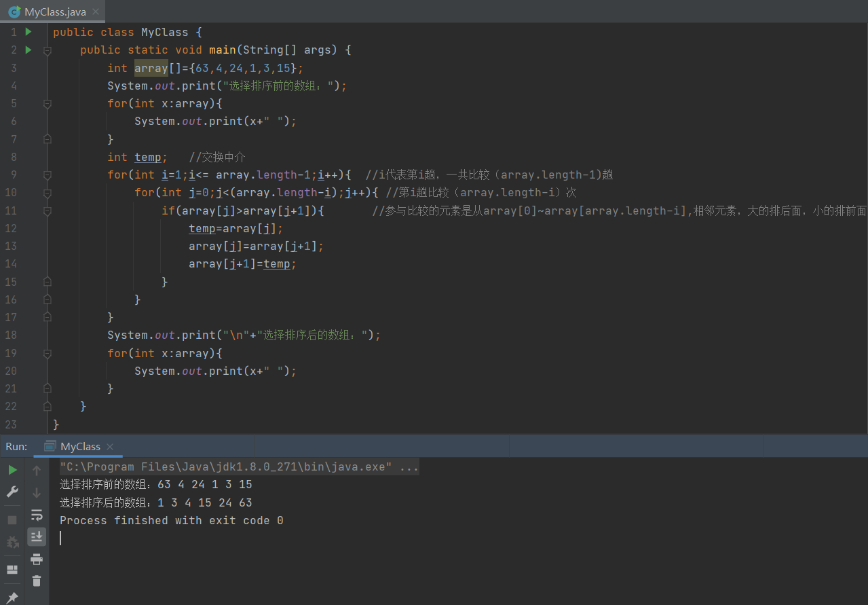
Task: Click 'temp=array[j];' on line 12
Action: coord(235,229)
